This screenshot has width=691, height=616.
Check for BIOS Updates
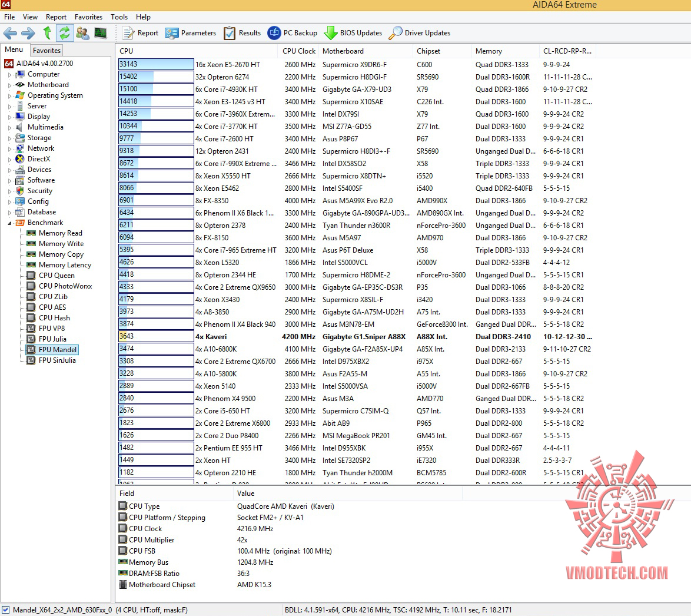(353, 33)
